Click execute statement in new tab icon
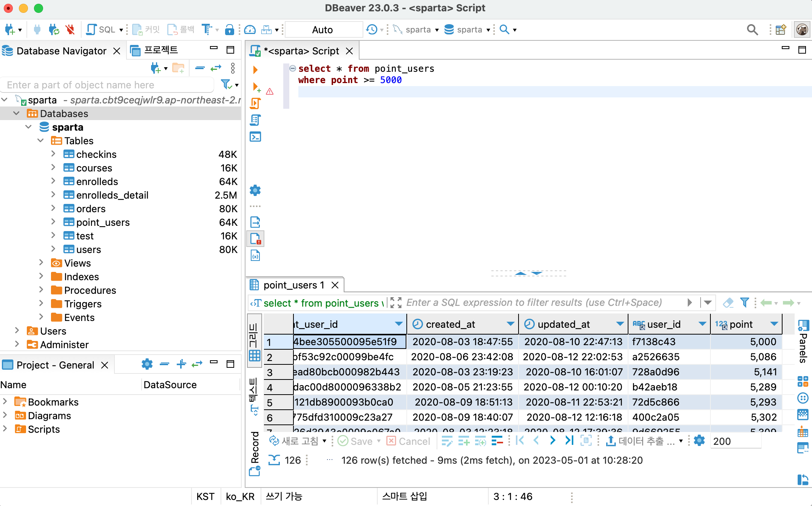 tap(256, 87)
